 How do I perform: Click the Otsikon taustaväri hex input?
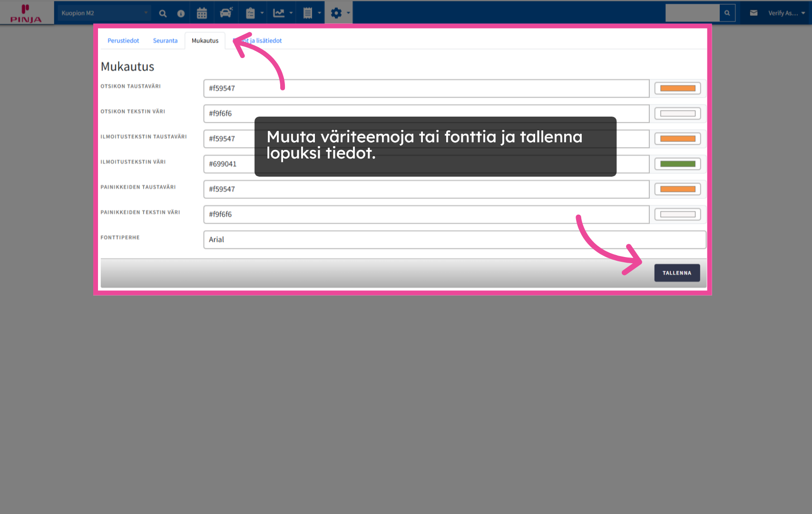click(426, 89)
